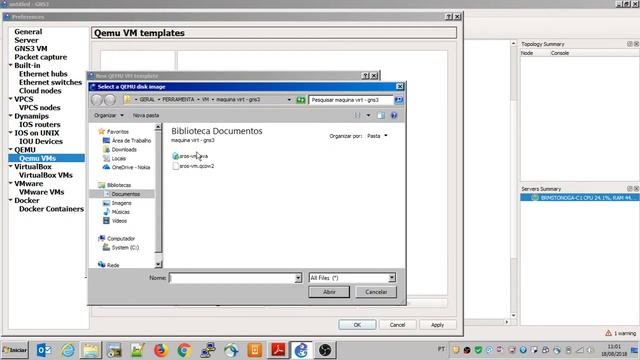This screenshot has height=360, width=640.
Task: Select VirtualBox VMs in Preferences
Action: point(46,175)
